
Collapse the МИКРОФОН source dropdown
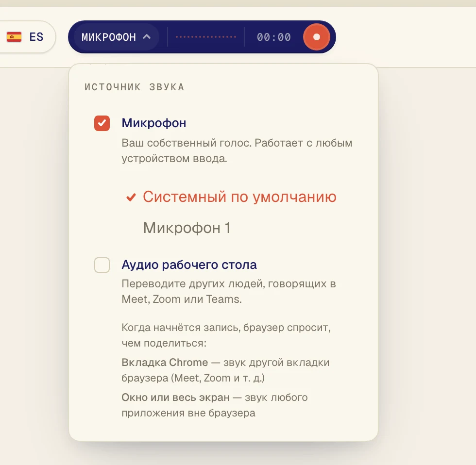[116, 37]
